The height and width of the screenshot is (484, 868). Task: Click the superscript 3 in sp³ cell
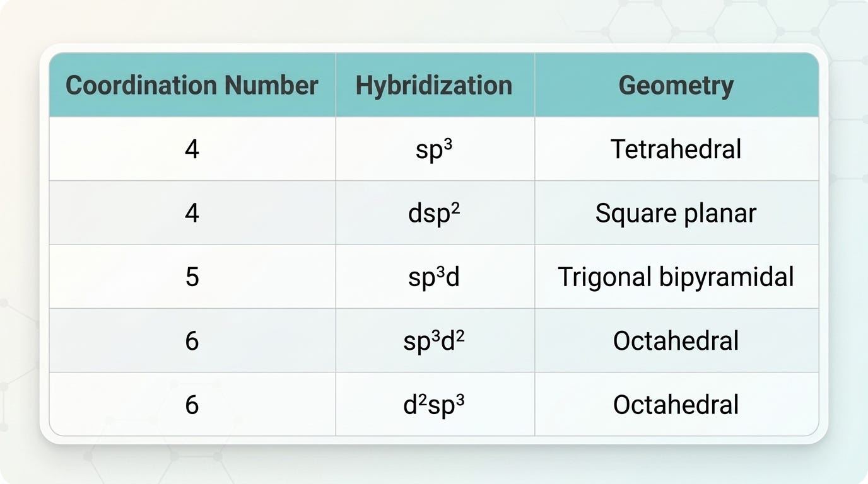(x=449, y=145)
